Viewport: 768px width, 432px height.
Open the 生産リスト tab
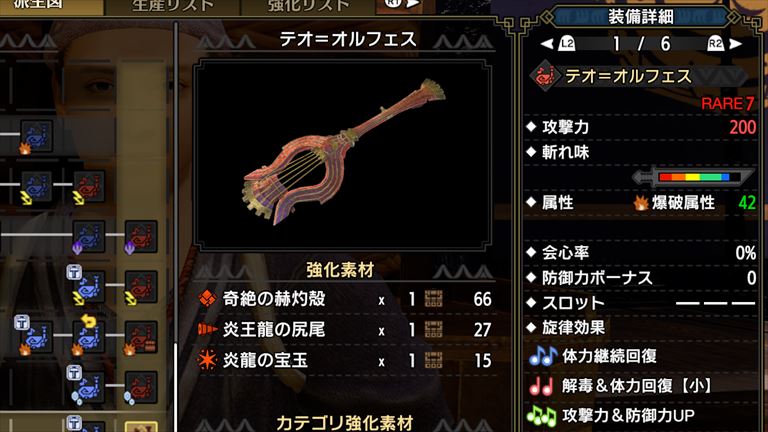(172, 6)
